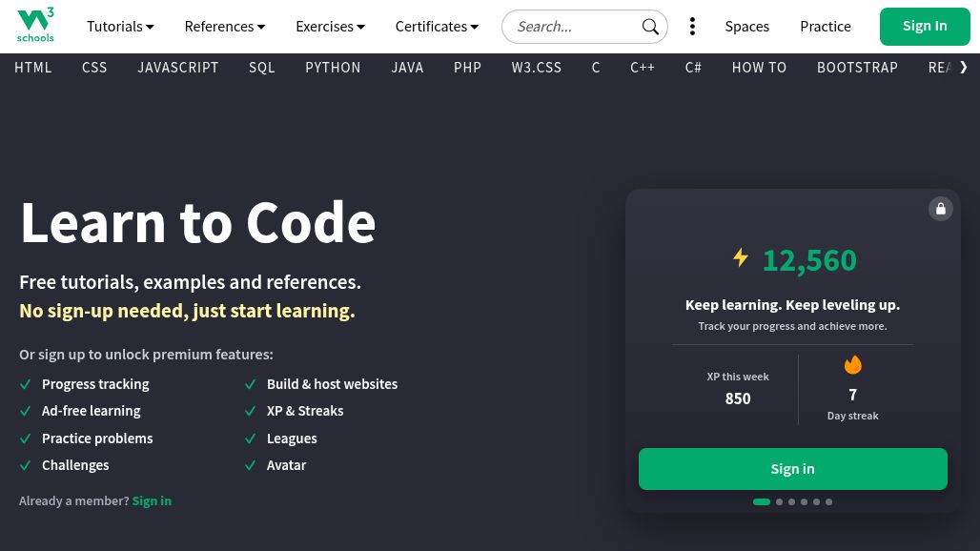Click the Learn to Code heading
The image size is (980, 551).
pyautogui.click(x=197, y=222)
